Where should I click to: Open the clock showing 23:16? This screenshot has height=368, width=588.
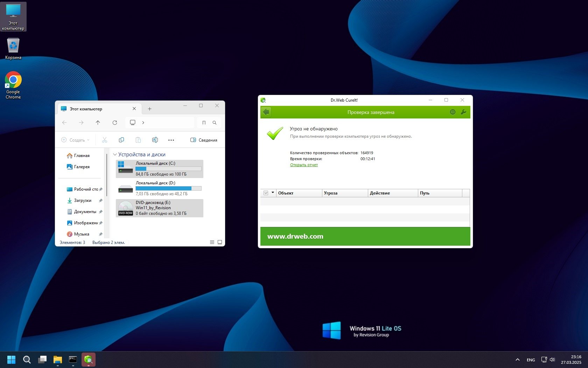click(x=571, y=360)
